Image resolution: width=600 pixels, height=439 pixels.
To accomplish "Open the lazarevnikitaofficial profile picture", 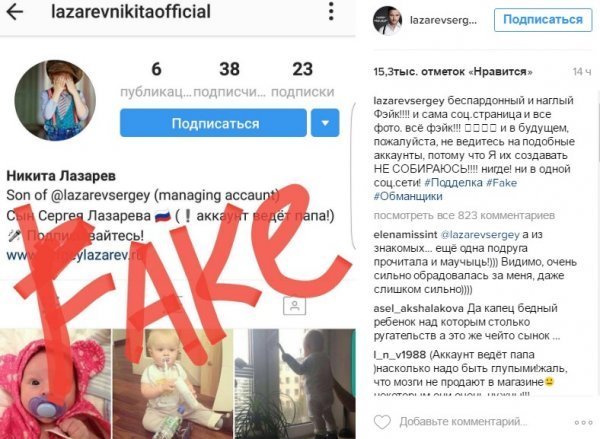I will pyautogui.click(x=55, y=100).
